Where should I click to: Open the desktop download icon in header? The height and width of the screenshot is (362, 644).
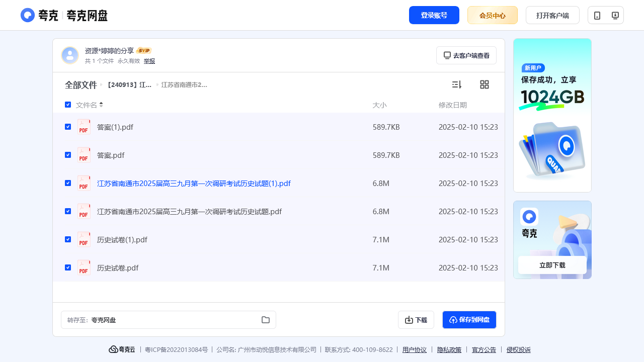(615, 15)
